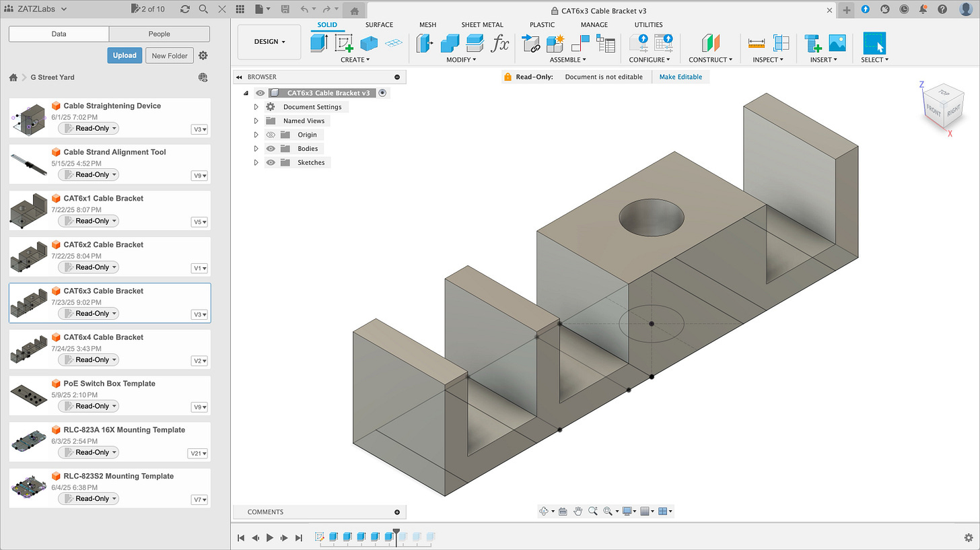Viewport: 980px width, 550px height.
Task: Open the V21 version dropdown
Action: coord(197,454)
